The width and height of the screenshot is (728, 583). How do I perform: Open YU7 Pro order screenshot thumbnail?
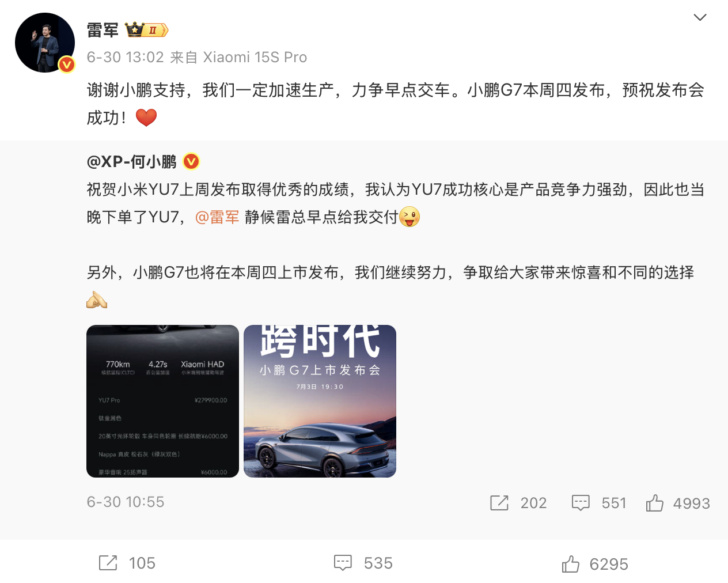point(162,401)
